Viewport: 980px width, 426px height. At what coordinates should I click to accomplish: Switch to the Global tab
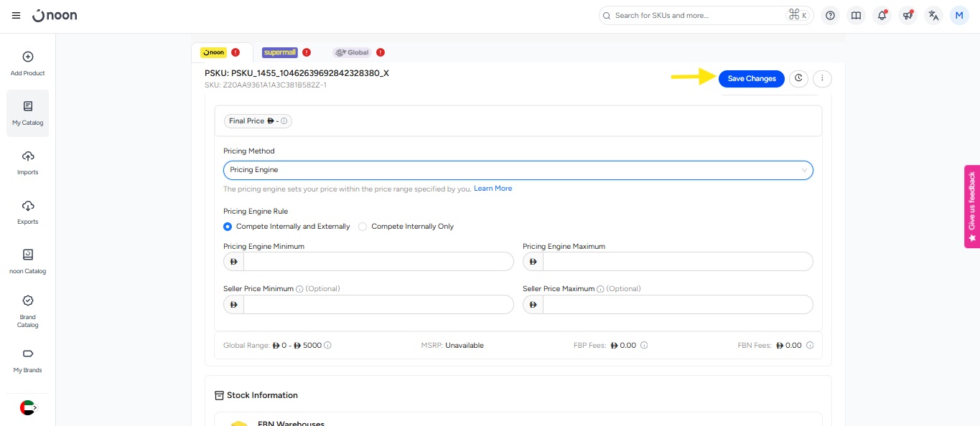351,52
